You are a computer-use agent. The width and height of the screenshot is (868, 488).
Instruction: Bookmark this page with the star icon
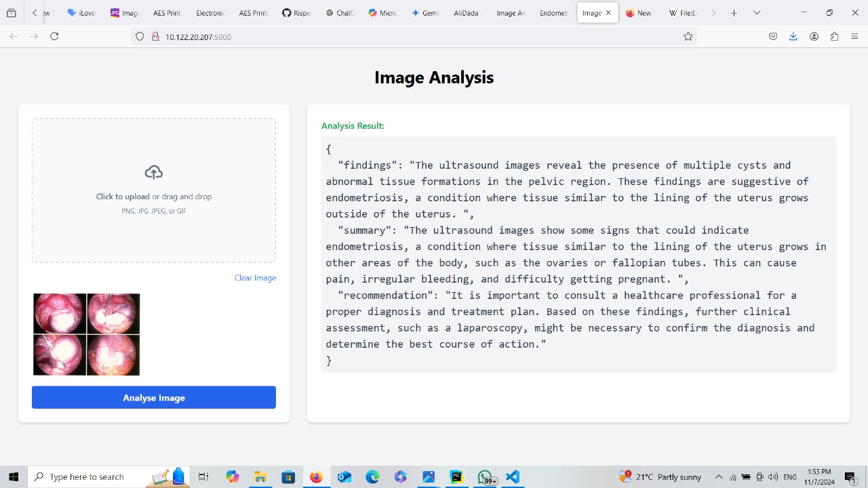click(688, 37)
